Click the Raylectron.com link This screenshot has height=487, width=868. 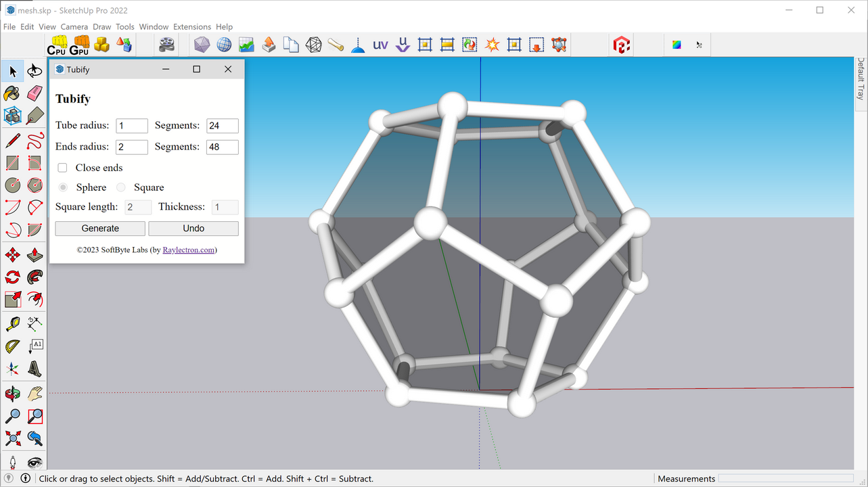pos(189,250)
